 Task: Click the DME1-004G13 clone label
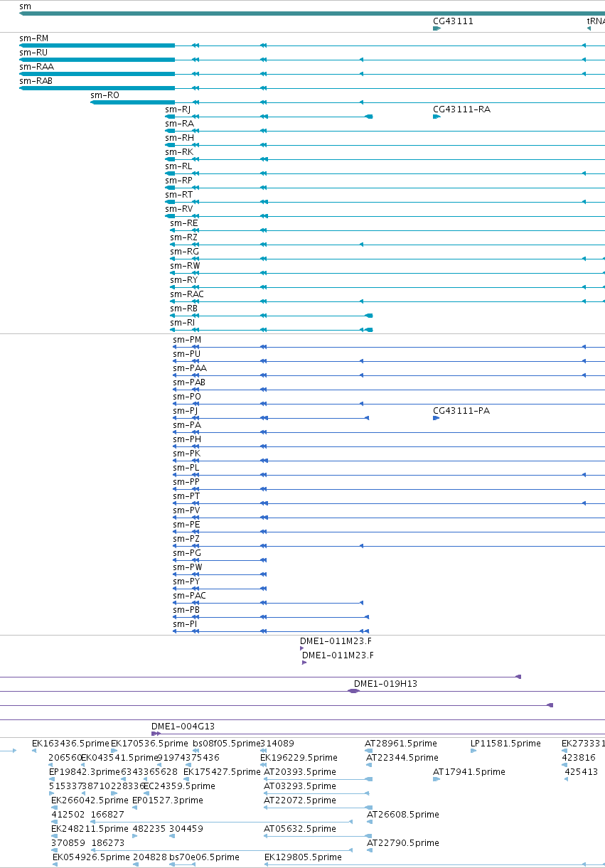tap(183, 727)
